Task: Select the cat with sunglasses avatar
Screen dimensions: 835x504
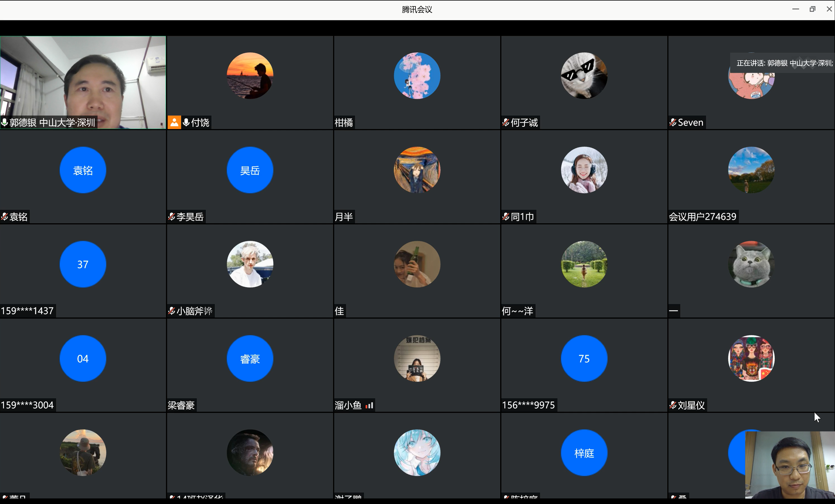Action: (584, 76)
